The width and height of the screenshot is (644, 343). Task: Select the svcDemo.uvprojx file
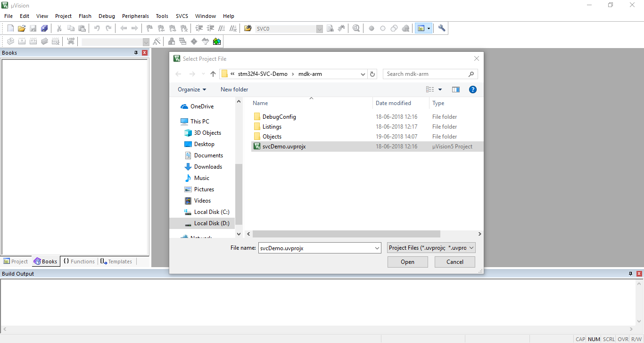[x=367, y=147]
